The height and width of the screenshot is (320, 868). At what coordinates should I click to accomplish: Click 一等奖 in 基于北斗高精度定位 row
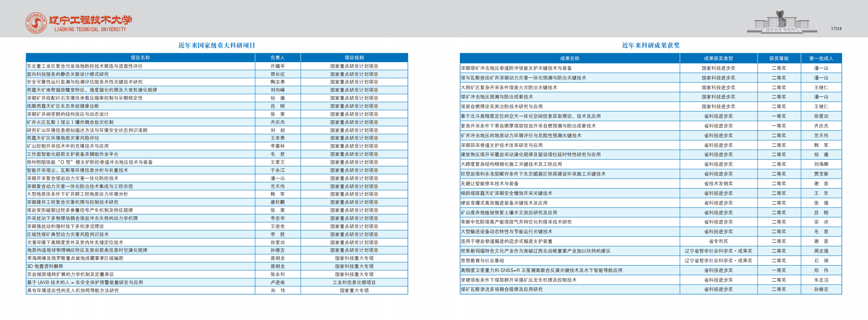coord(779,116)
